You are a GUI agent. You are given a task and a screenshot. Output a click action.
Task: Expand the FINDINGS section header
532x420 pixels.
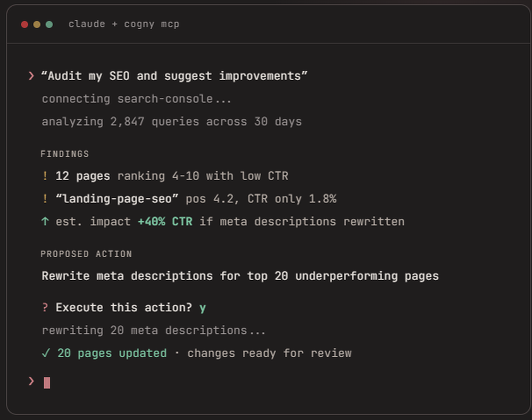pyautogui.click(x=65, y=154)
